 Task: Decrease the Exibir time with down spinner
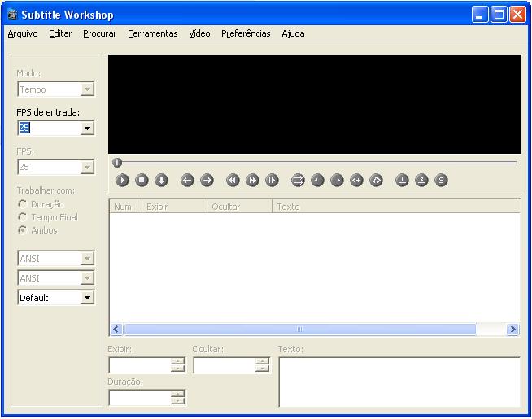[x=177, y=369]
